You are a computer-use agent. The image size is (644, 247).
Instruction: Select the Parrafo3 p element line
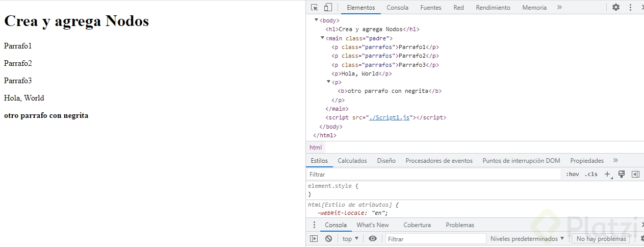point(385,65)
